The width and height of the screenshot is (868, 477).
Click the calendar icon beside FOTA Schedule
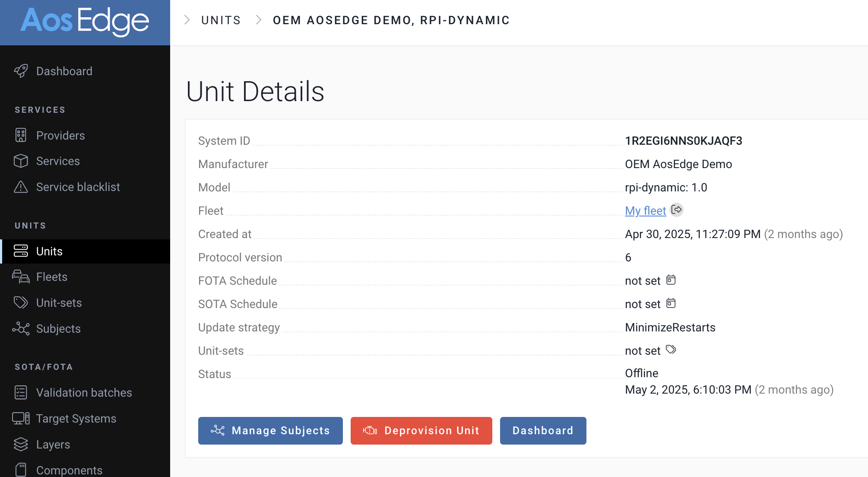671,280
